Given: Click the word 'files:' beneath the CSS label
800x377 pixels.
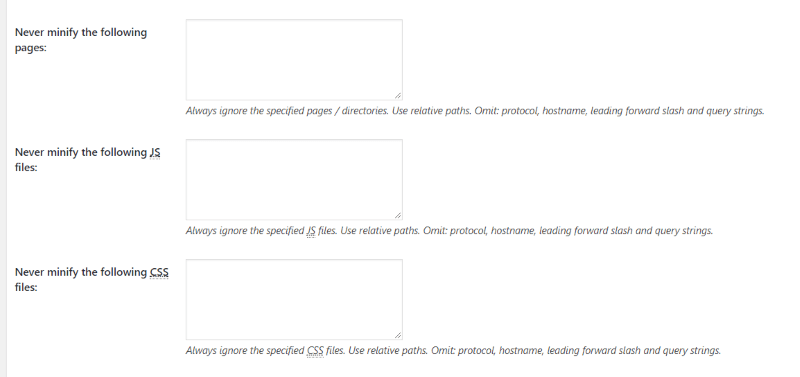Looking at the screenshot, I should (26, 287).
